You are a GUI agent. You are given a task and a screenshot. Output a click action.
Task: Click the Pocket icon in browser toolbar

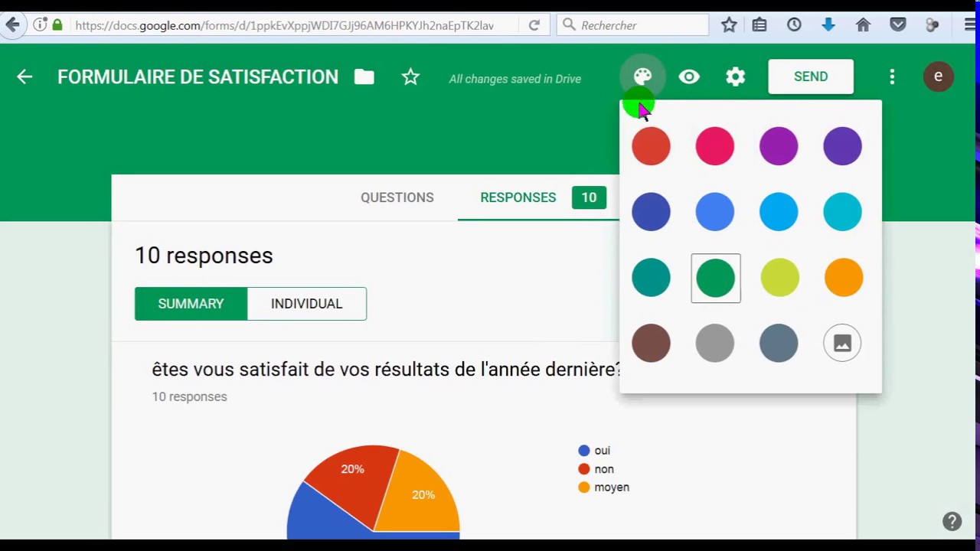click(898, 25)
